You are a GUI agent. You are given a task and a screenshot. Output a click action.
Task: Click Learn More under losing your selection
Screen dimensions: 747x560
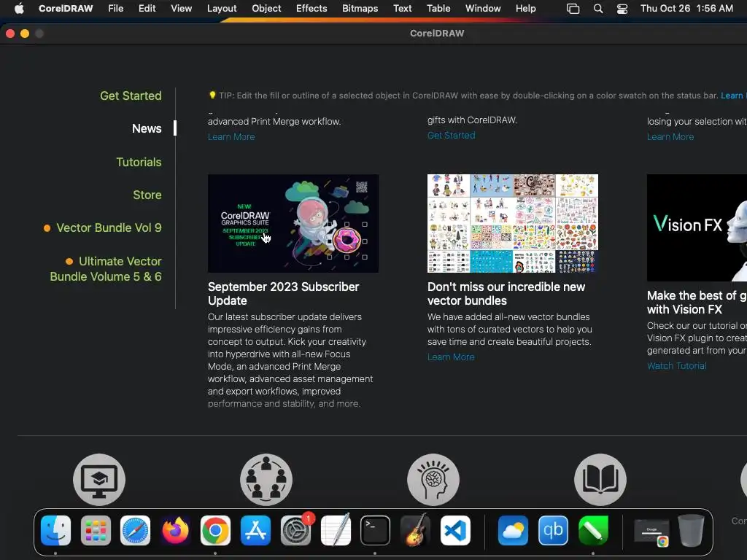(x=670, y=136)
